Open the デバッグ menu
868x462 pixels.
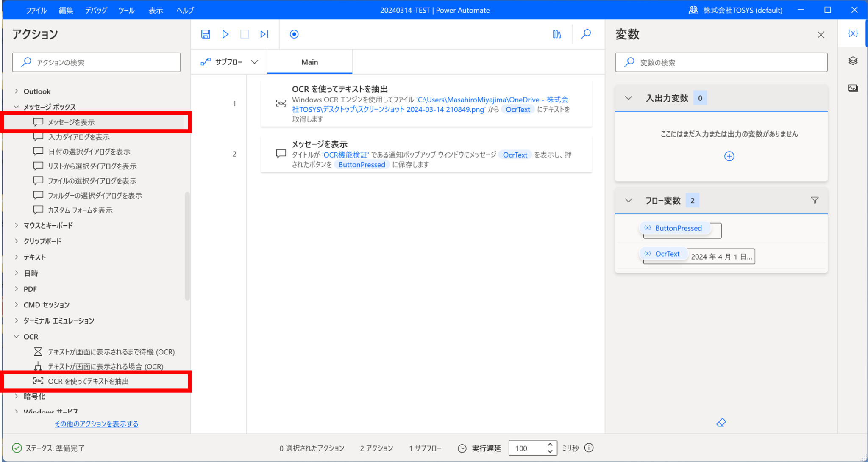95,10
